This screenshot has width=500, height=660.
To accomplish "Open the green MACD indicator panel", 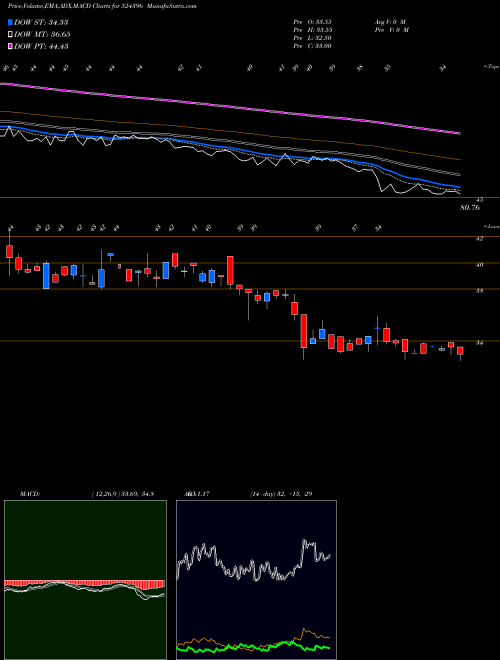I will point(85,580).
